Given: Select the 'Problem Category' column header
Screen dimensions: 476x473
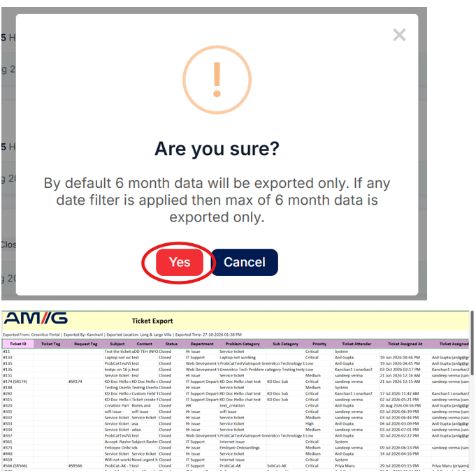Looking at the screenshot, I should [243, 344].
